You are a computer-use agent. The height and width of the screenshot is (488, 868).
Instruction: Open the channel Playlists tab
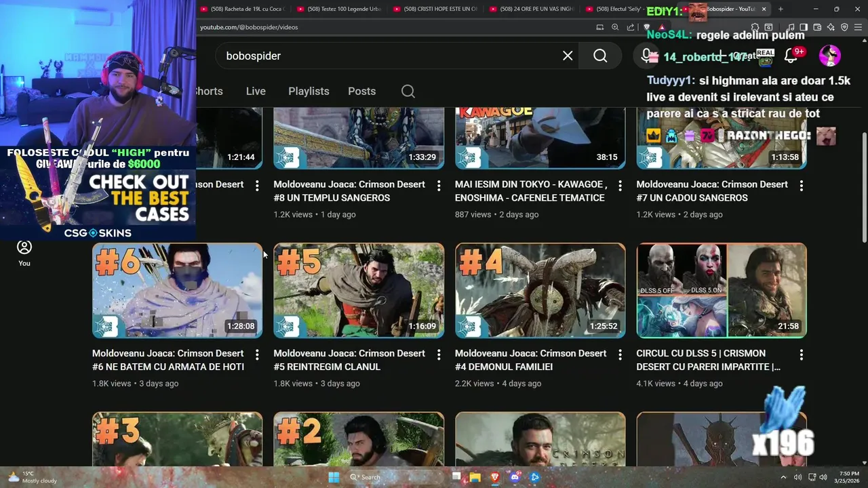click(x=309, y=91)
